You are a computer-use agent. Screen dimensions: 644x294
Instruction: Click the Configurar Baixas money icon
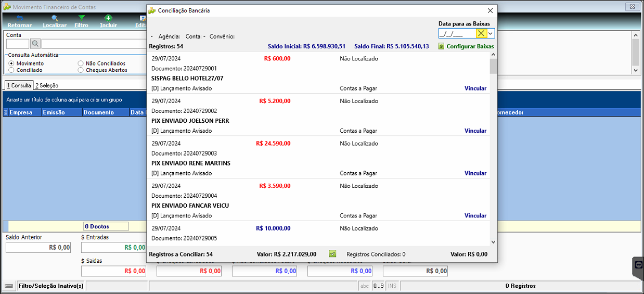pyautogui.click(x=441, y=46)
